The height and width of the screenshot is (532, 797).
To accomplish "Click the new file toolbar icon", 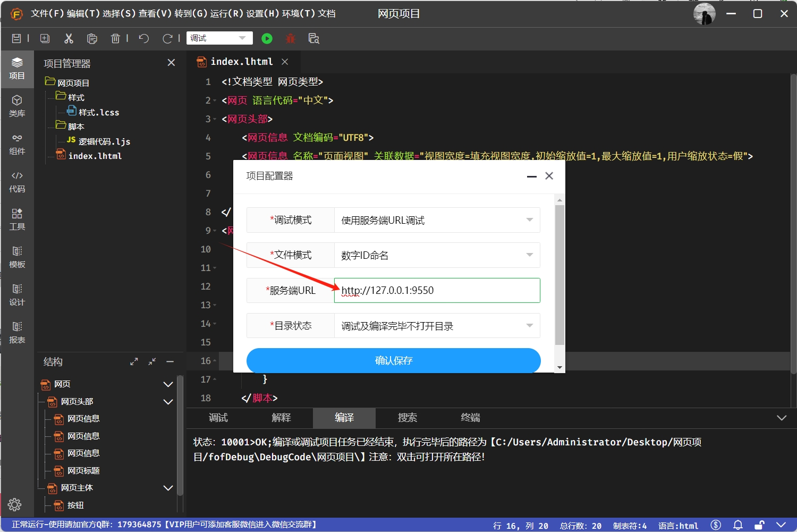I will tap(45, 38).
